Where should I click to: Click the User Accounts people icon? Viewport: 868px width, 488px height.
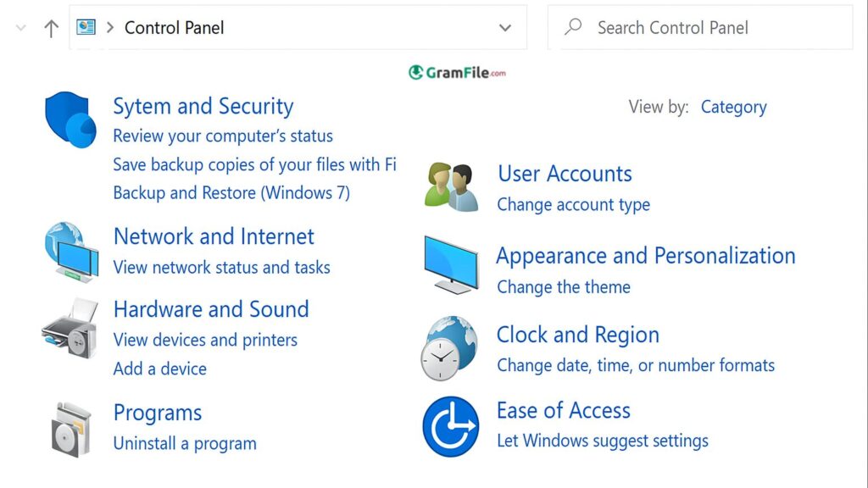tap(451, 186)
